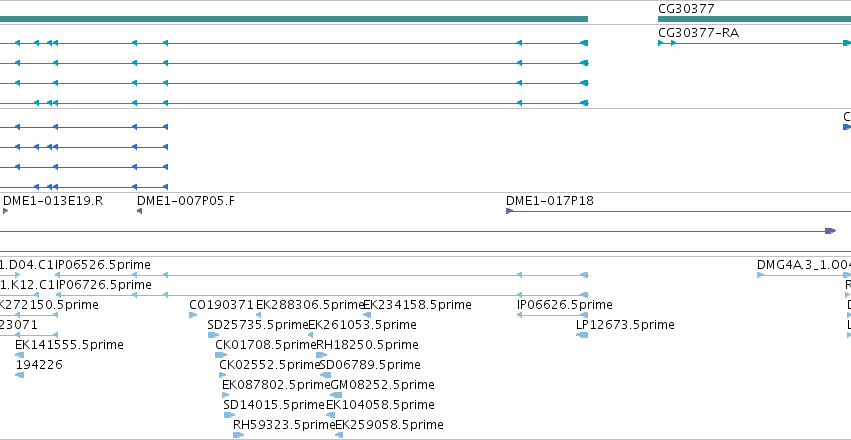Click the DMG4A3_1.00 feature label
Viewport: 851px width, 440px height.
pos(804,265)
